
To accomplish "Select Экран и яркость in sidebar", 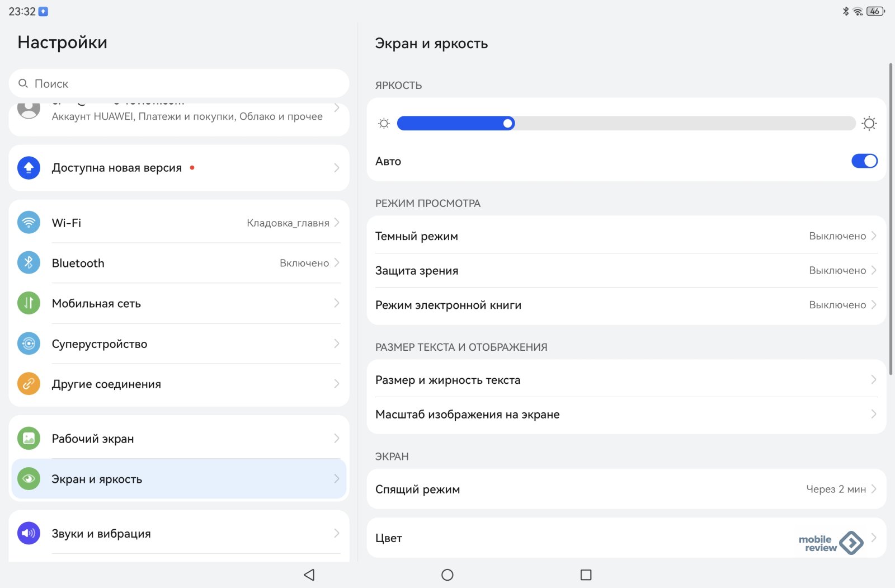I will click(x=179, y=479).
